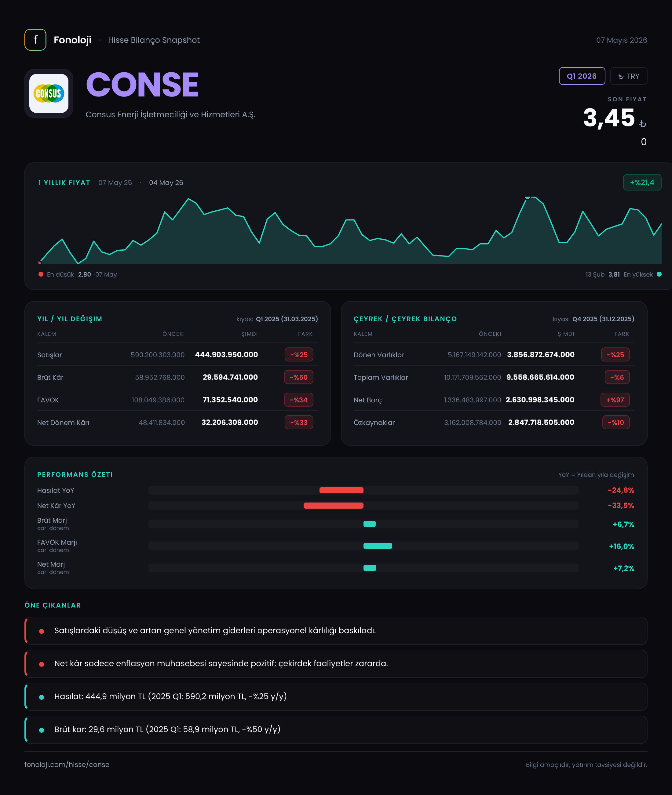Click the PERFORMANS ÖZETİ section heading
The width and height of the screenshot is (672, 795).
click(75, 474)
